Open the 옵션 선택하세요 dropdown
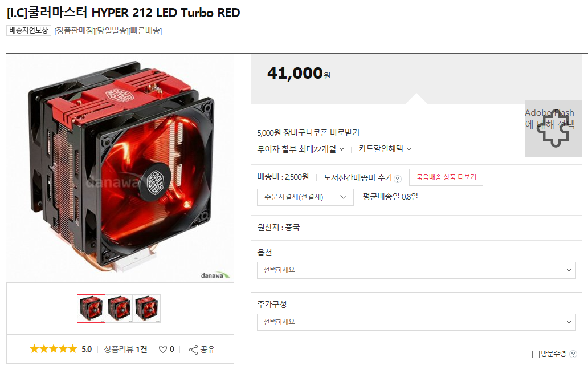The width and height of the screenshot is (588, 365). 416,270
